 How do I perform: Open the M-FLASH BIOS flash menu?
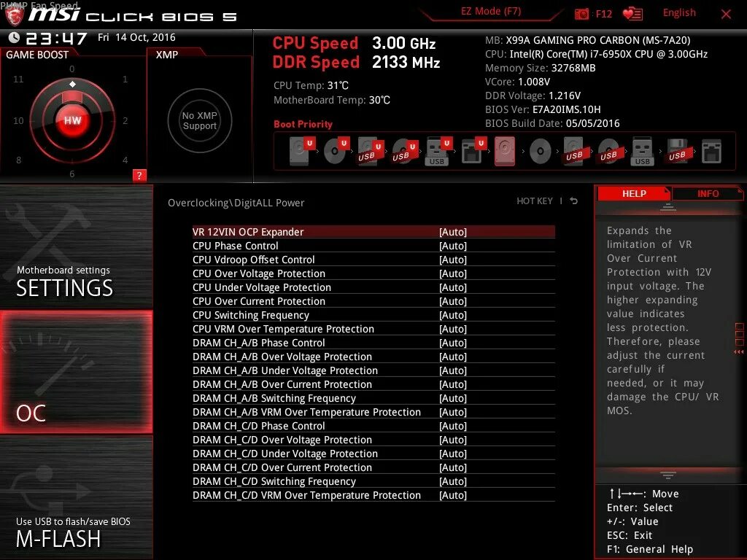[x=76, y=498]
